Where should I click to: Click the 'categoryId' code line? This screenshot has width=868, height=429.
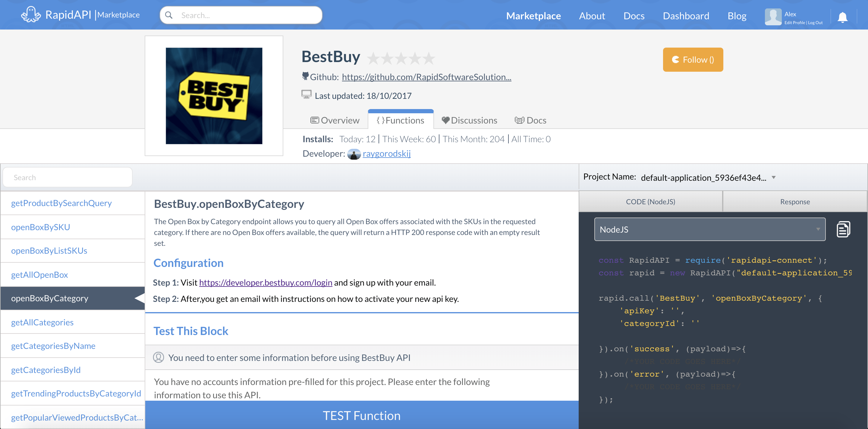(659, 323)
